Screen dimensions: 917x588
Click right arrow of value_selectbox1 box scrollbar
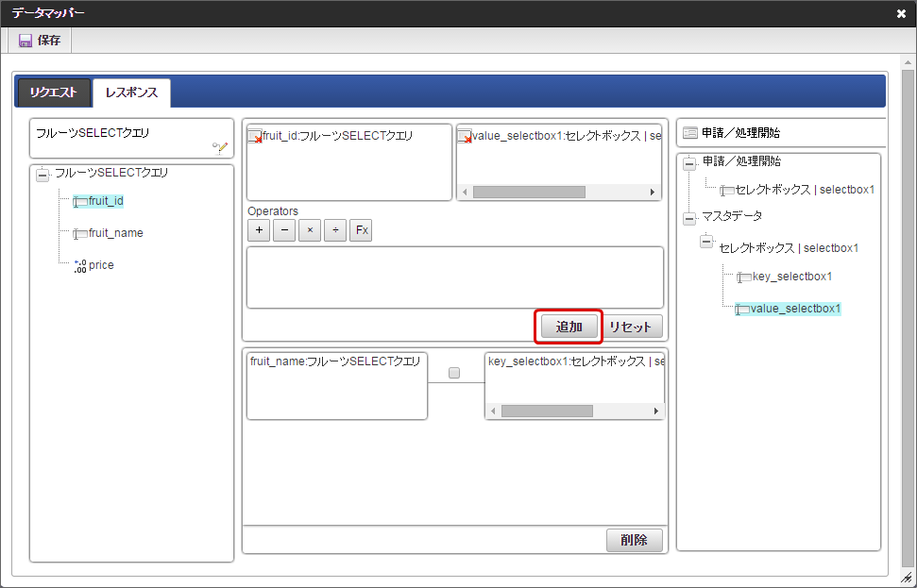pos(653,192)
